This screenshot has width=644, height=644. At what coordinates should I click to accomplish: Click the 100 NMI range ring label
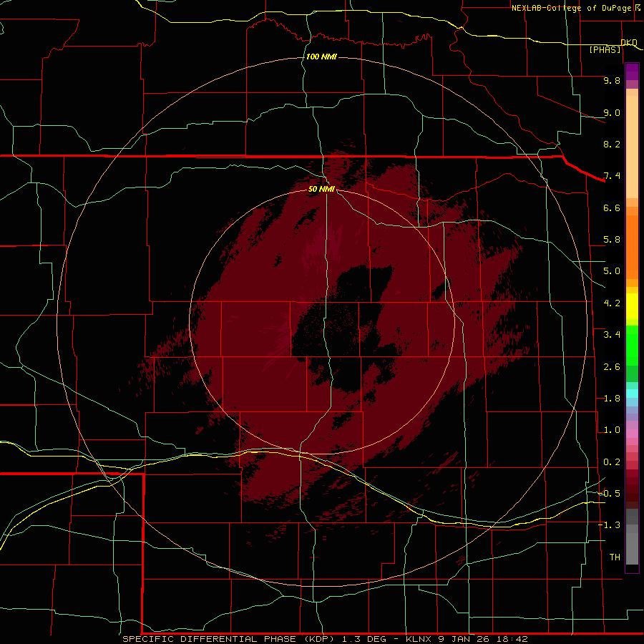click(x=321, y=57)
